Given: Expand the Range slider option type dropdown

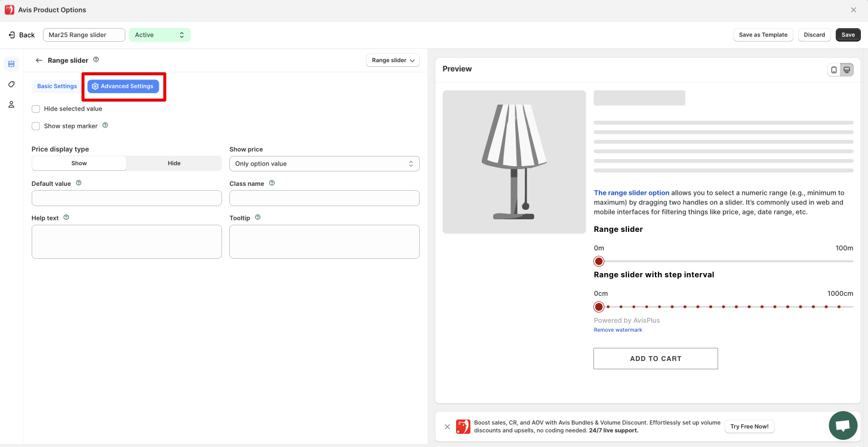Looking at the screenshot, I should tap(392, 60).
